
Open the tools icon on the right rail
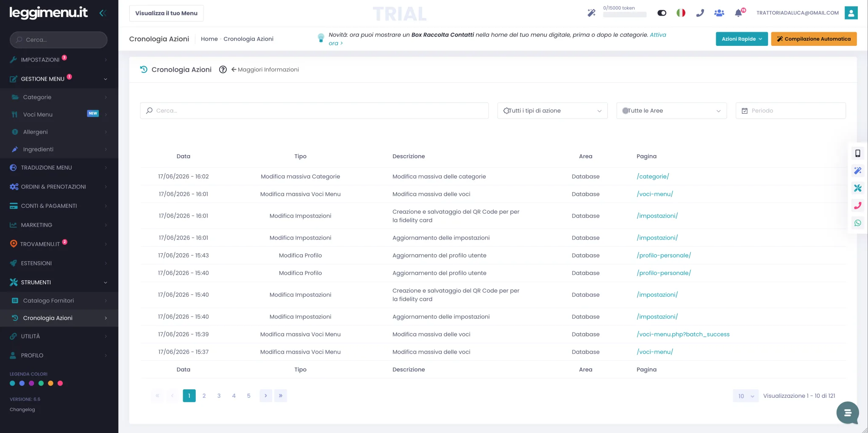click(857, 188)
